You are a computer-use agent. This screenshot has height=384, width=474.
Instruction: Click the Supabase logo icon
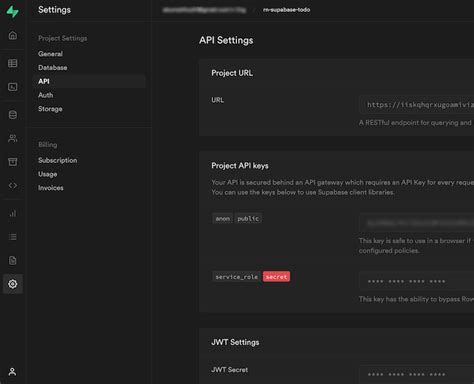pos(13,11)
